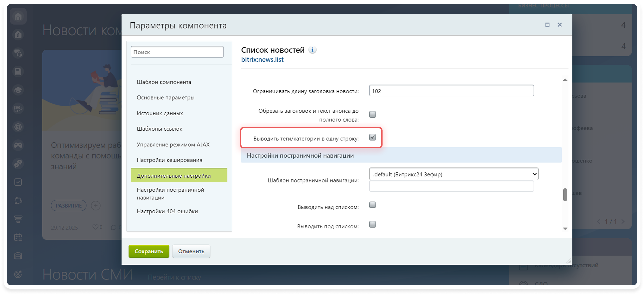This screenshot has width=644, height=295.
Task: Click the info icon beside Список новостей
Action: (x=312, y=50)
